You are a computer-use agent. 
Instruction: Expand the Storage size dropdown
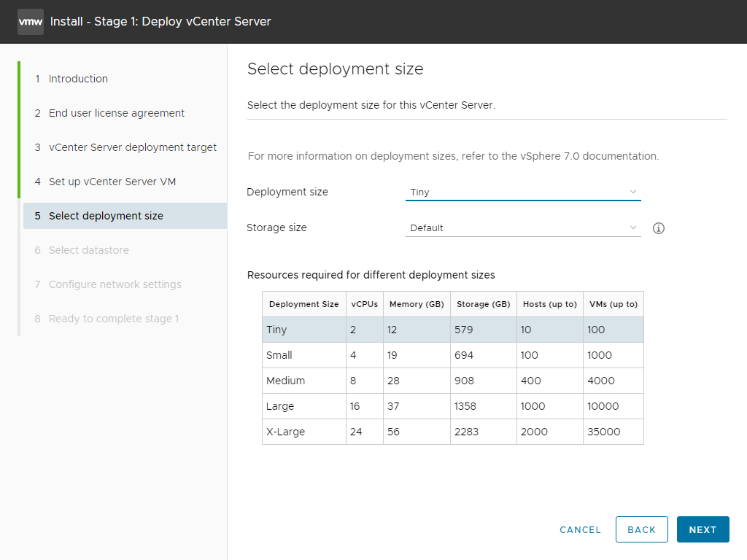pyautogui.click(x=522, y=228)
